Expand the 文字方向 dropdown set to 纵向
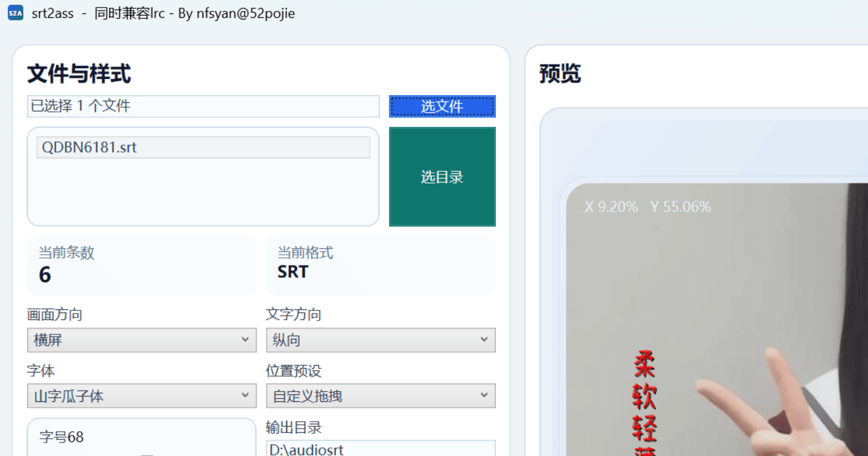 click(x=380, y=340)
